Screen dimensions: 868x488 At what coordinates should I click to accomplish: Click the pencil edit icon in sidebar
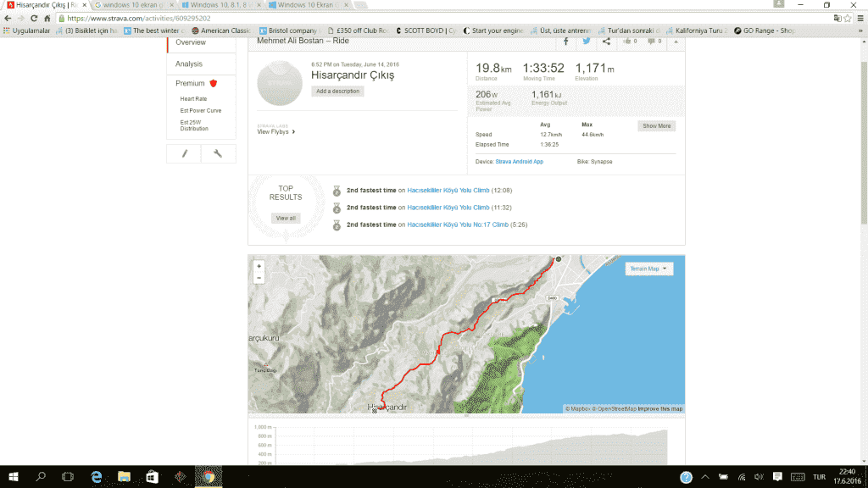[x=185, y=153]
